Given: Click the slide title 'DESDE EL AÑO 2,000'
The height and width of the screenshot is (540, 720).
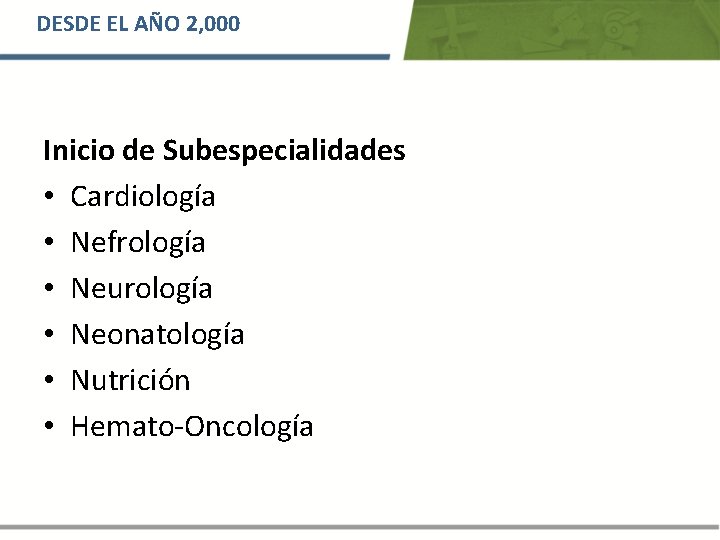Looking at the screenshot, I should [138, 24].
